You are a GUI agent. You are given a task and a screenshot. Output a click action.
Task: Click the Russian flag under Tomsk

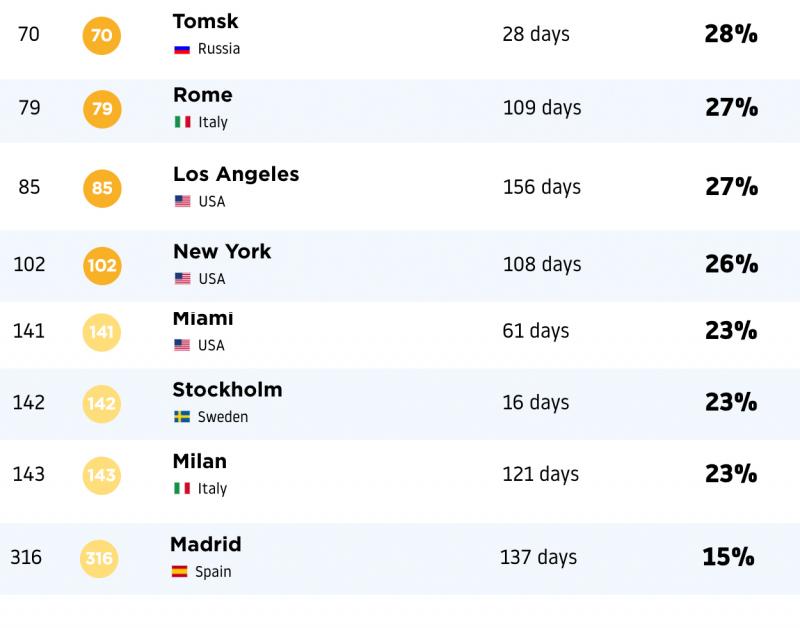pos(182,49)
